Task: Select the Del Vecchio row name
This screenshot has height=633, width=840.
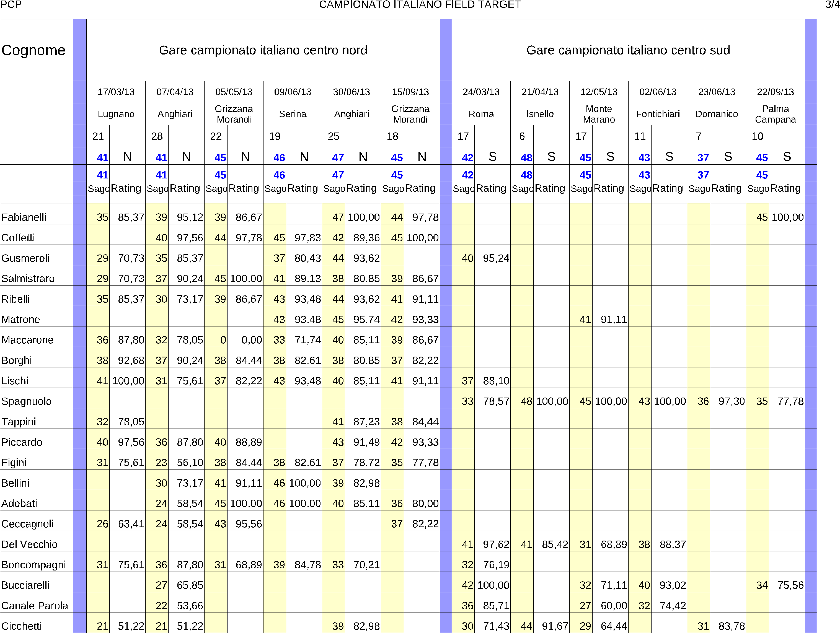Action: (x=30, y=544)
